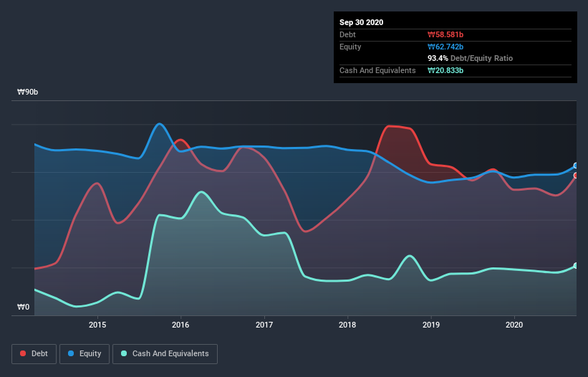Click the 2020 x-axis label
This screenshot has width=588, height=377.
(x=514, y=325)
